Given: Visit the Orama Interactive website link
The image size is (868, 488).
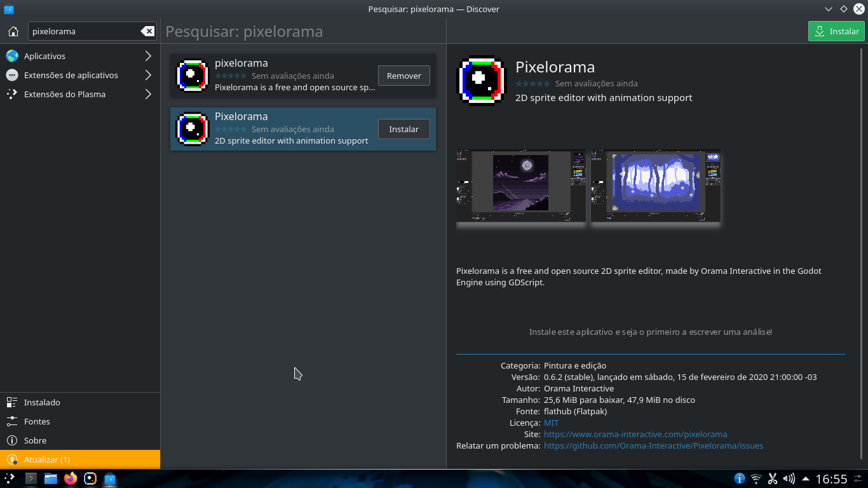Looking at the screenshot, I should point(635,434).
